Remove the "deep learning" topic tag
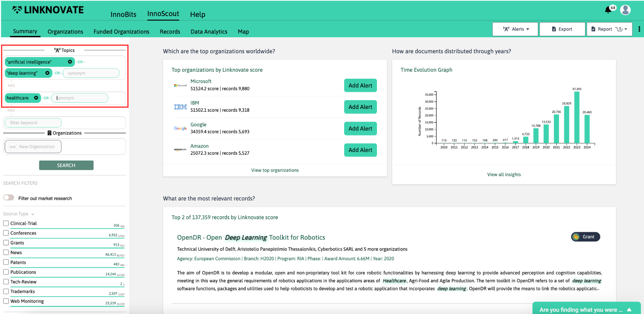Viewport: 644px width, 314px height. click(47, 73)
